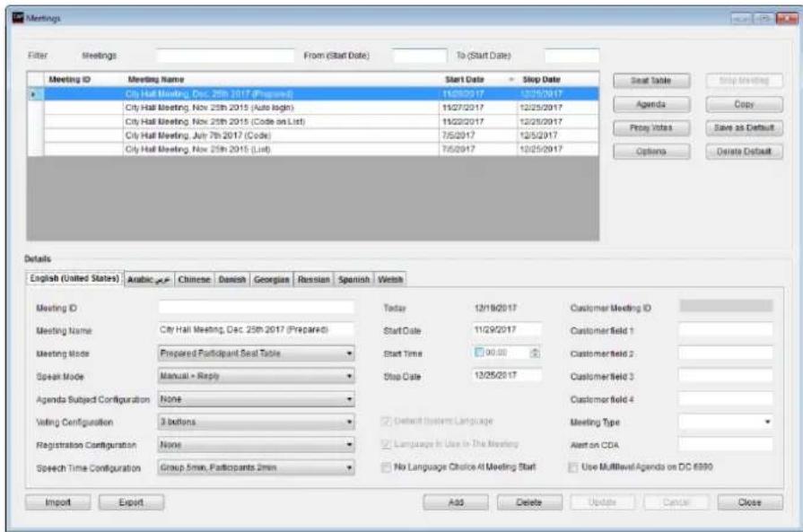803x532 pixels.
Task: Click the Start Time spinner arrows
Action: pos(535,353)
